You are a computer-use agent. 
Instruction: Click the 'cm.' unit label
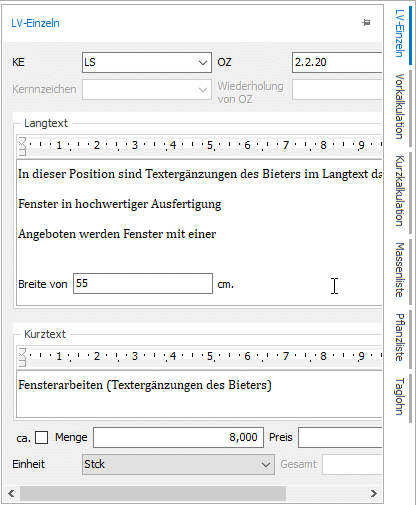(226, 284)
